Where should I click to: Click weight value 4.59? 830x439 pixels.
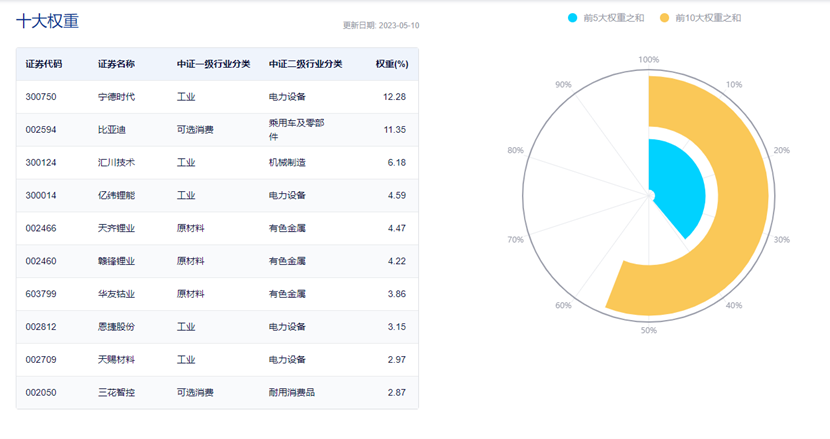396,195
